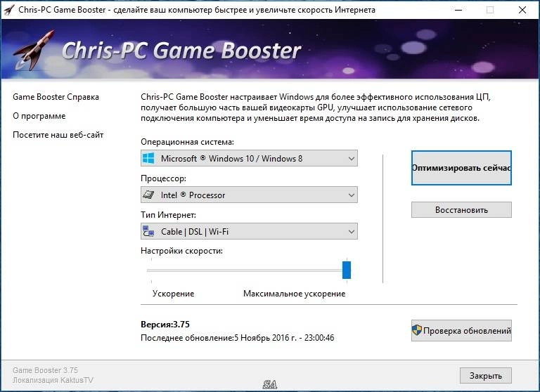Click the Закрыть button

pyautogui.click(x=486, y=375)
